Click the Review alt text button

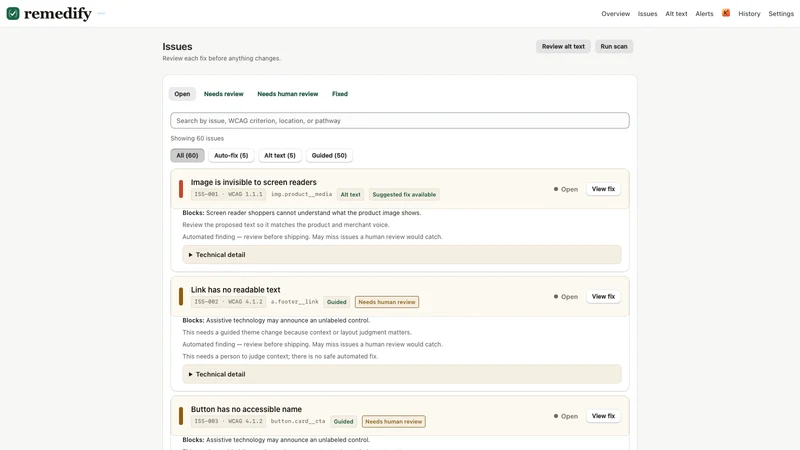pos(563,46)
